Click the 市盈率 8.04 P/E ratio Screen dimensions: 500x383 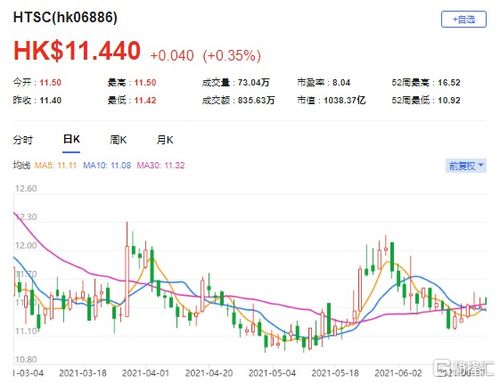pyautogui.click(x=324, y=83)
